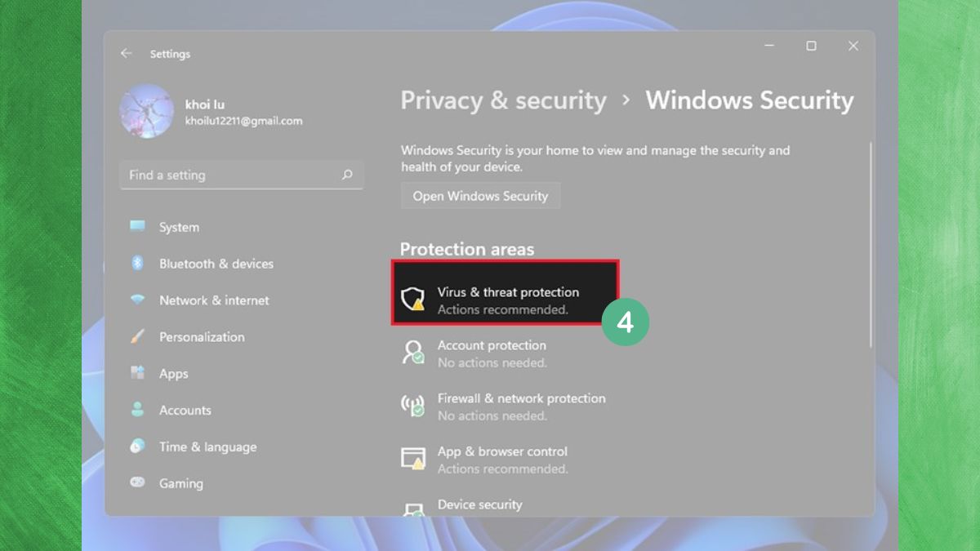Click the back arrow in Settings
980x551 pixels.
[x=126, y=53]
